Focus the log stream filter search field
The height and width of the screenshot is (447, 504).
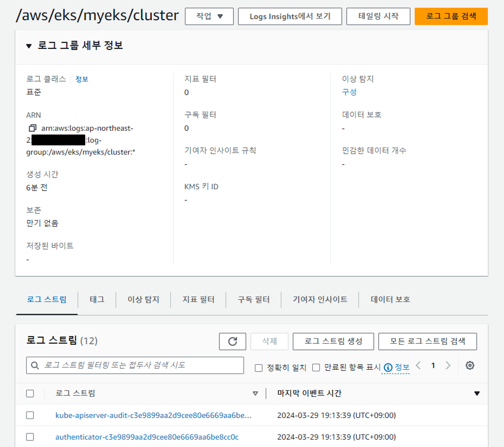(135, 365)
